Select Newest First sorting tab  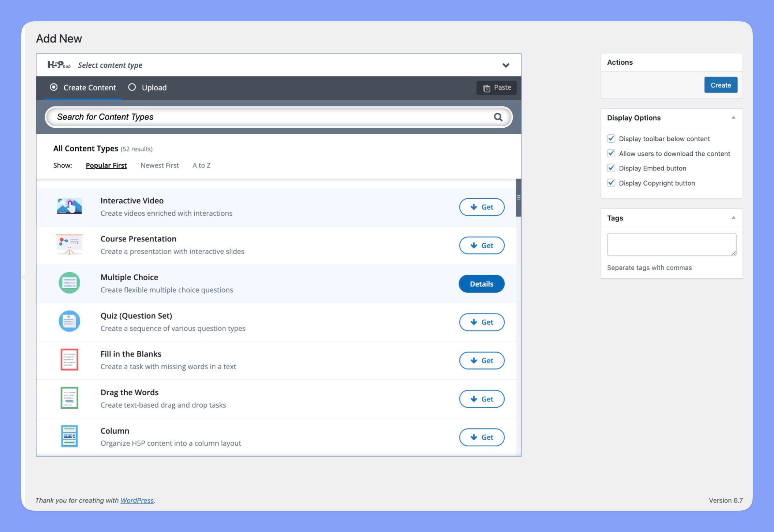160,165
